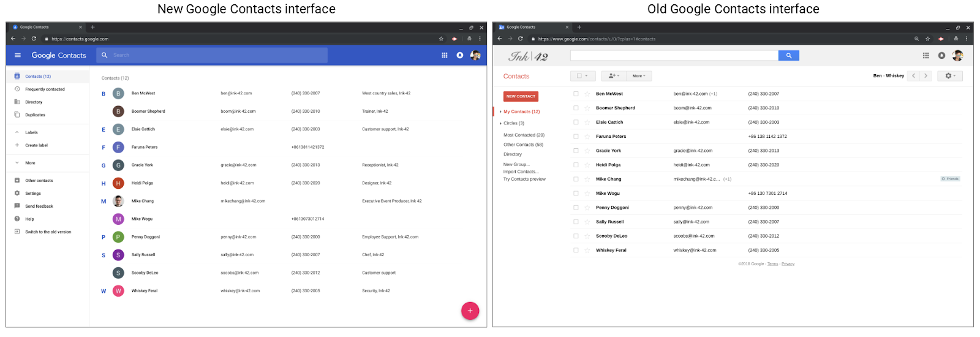Check the box next to Boomer Shepherd

(576, 108)
